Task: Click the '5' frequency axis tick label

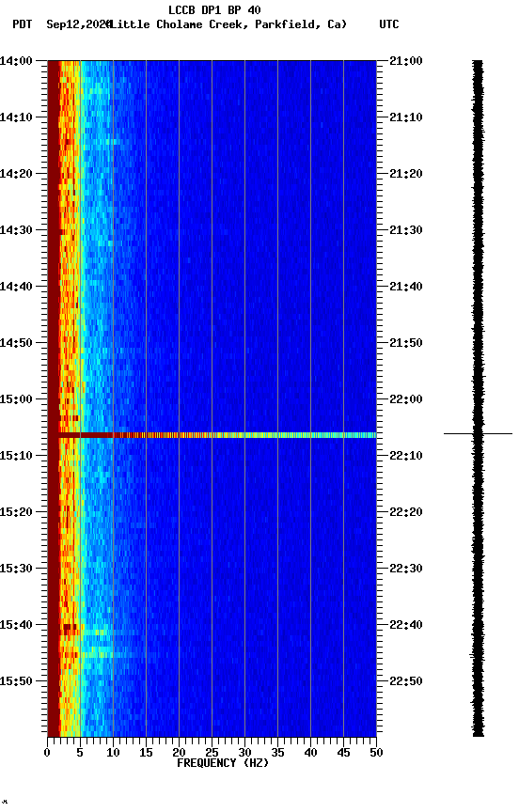Action: 80,753
